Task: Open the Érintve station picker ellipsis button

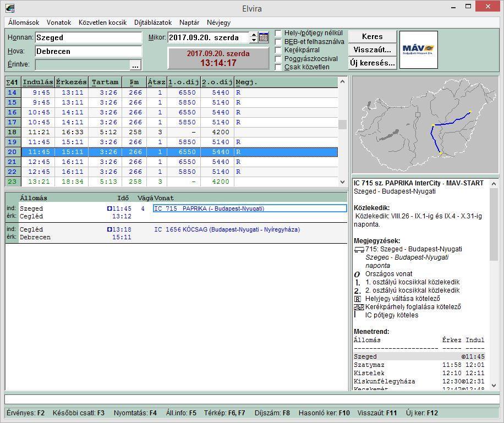Action: click(x=135, y=65)
